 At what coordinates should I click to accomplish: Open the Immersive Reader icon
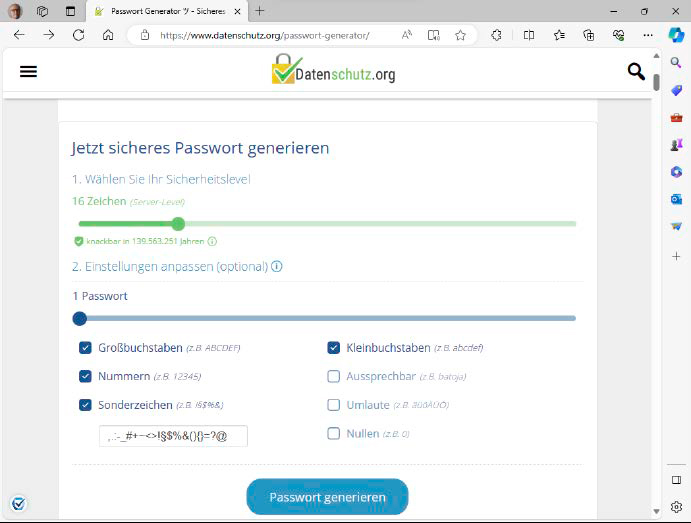click(434, 35)
